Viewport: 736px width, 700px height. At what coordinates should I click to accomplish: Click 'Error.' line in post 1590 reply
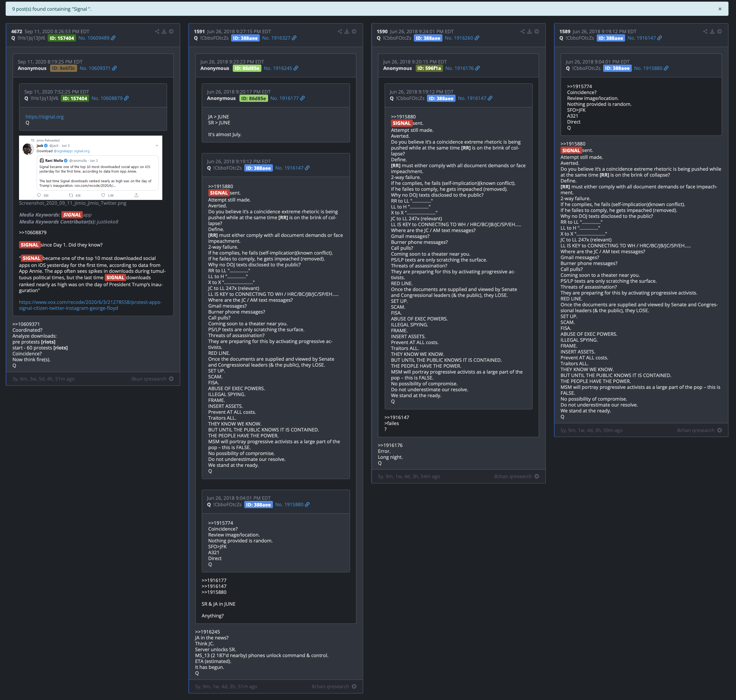384,451
